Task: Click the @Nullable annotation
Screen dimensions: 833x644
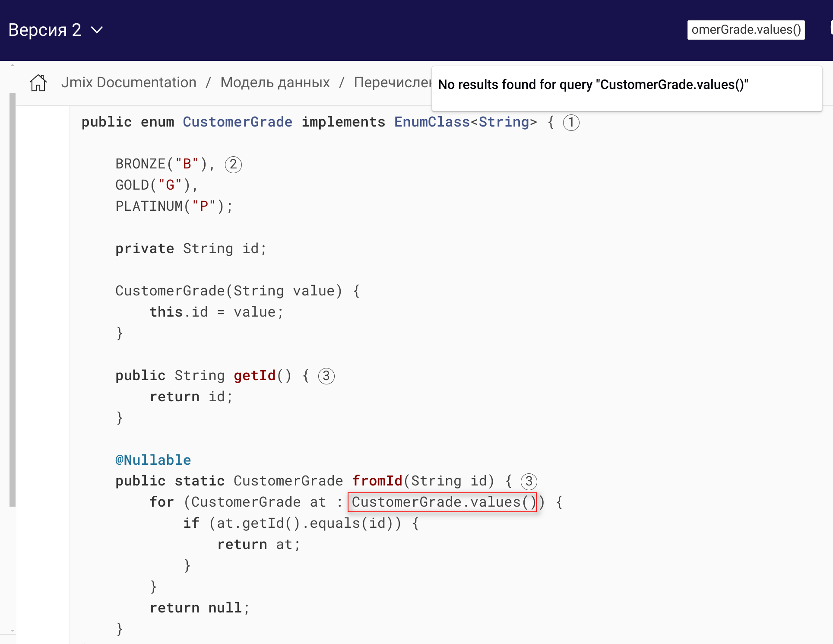Action: point(153,460)
